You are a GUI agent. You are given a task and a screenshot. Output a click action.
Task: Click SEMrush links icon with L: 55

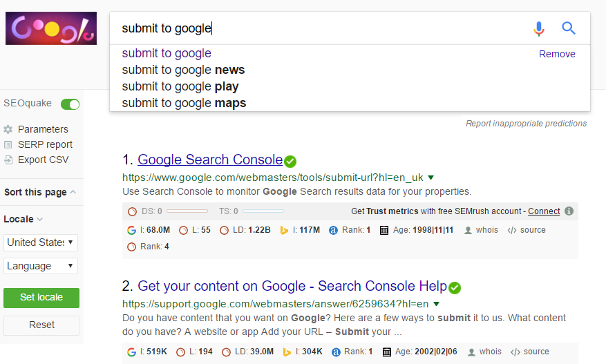(x=183, y=230)
